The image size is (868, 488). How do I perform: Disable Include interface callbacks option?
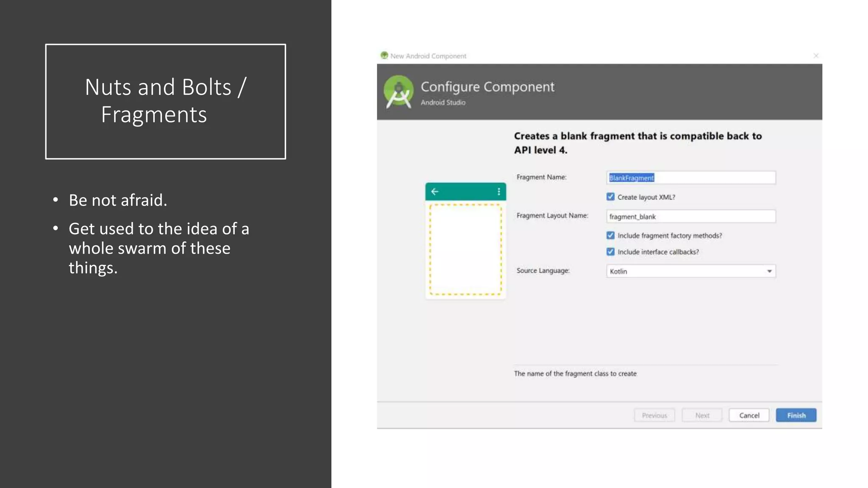tap(610, 252)
